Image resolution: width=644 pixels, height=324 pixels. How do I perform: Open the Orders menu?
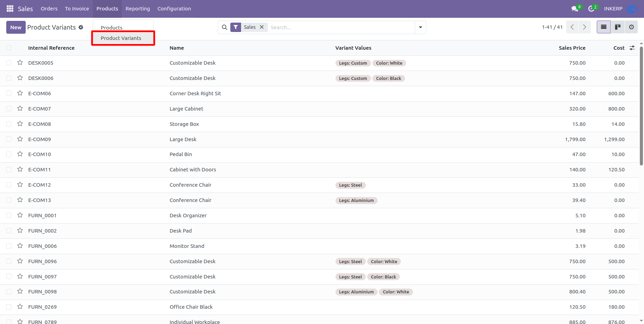(49, 9)
